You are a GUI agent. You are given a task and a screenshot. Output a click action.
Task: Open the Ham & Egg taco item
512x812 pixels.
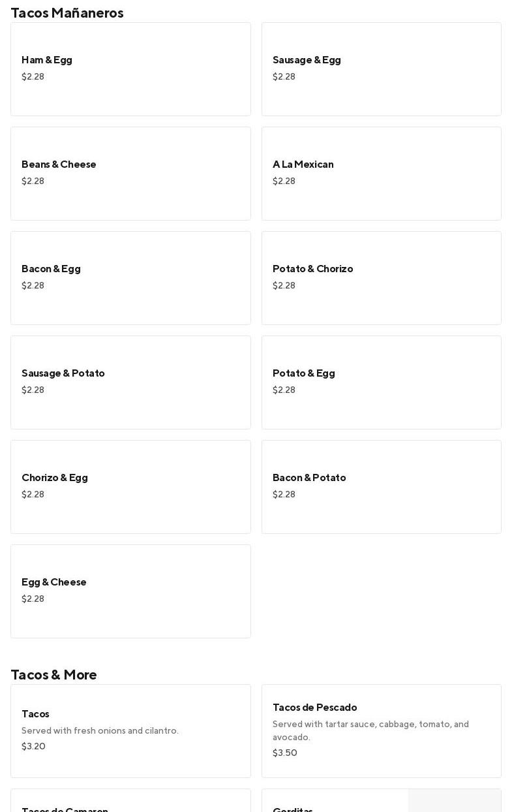[130, 69]
